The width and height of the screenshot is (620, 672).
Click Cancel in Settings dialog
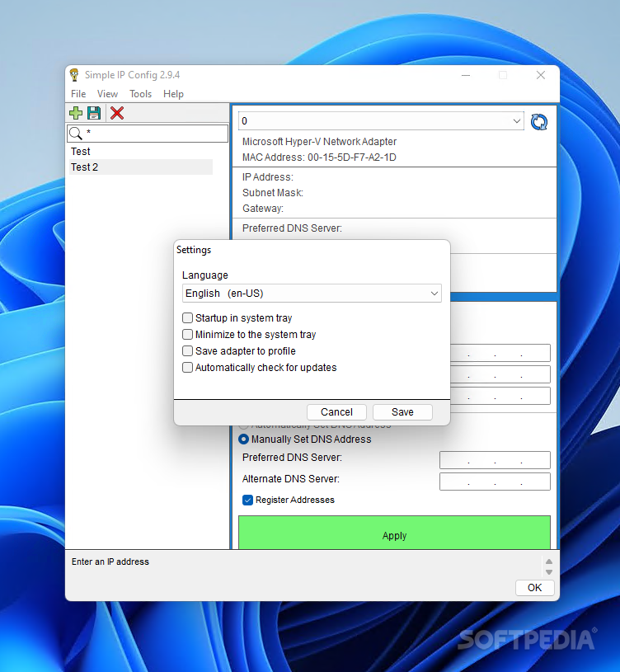click(x=336, y=411)
